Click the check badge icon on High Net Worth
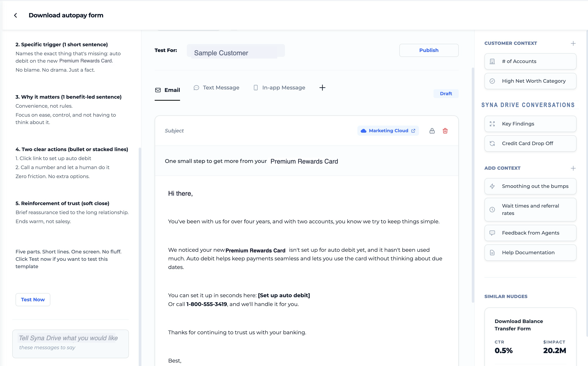Image resolution: width=588 pixels, height=366 pixels. (x=492, y=81)
